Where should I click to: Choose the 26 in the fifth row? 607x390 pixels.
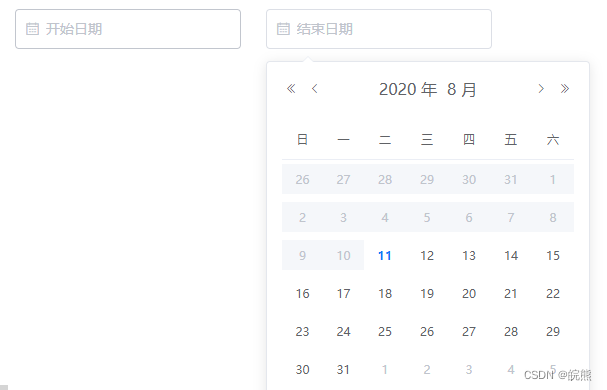427,332
